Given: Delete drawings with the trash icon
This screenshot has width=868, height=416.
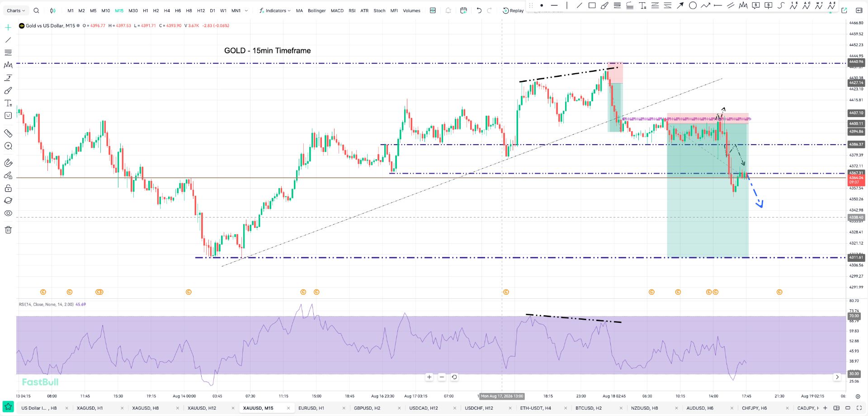Looking at the screenshot, I should pyautogui.click(x=8, y=230).
